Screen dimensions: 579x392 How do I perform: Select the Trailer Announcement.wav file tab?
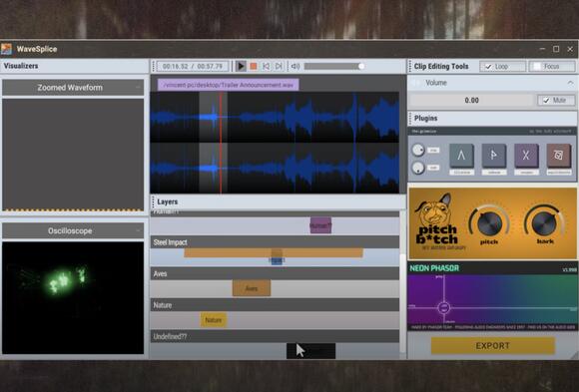click(229, 85)
